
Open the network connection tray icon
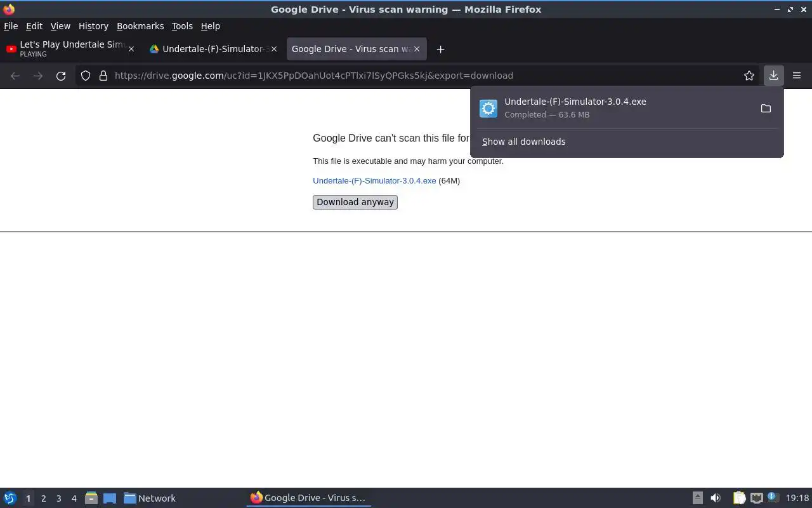(x=756, y=498)
